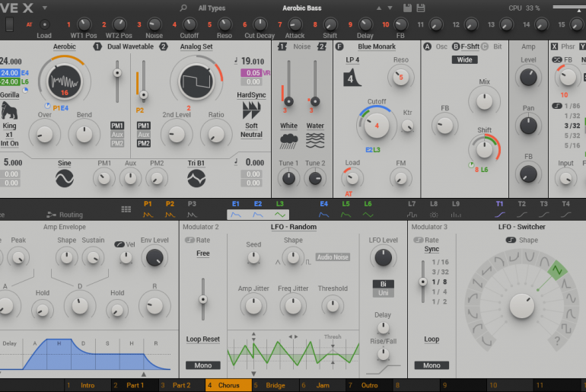Screen dimensions: 586x392
Task: Switch to the 5 Bridge part
Action: point(275,385)
